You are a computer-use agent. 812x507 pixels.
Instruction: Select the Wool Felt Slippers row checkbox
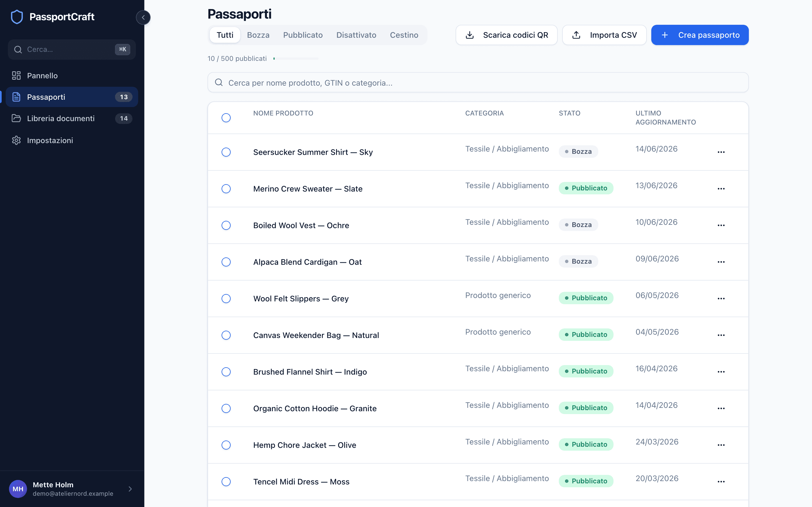pyautogui.click(x=226, y=299)
